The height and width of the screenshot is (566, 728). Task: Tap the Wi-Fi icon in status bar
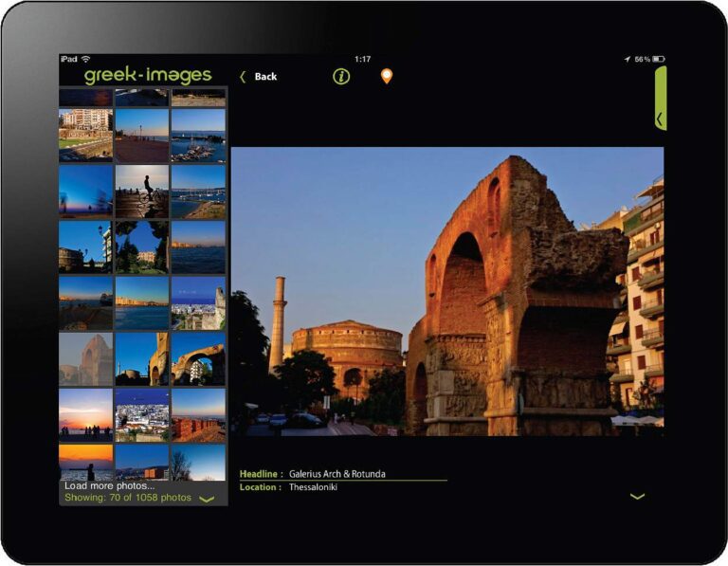pyautogui.click(x=86, y=59)
